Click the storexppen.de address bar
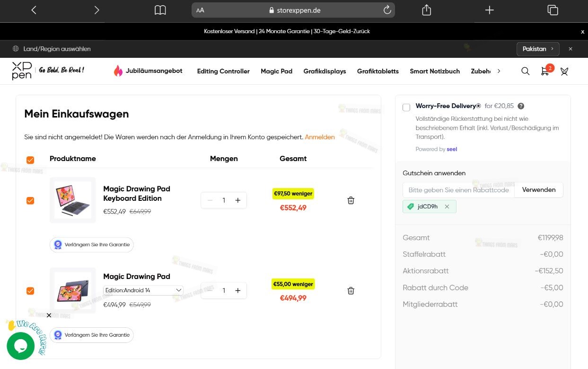This screenshot has width=588, height=369. [293, 10]
